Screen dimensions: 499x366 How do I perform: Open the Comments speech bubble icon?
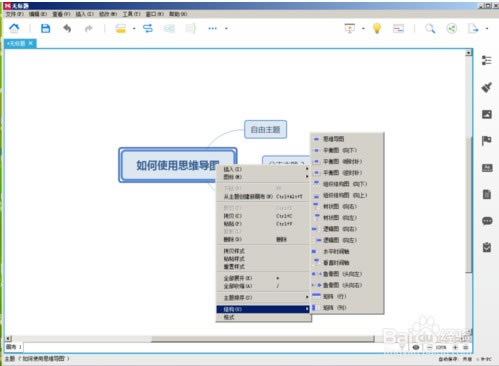coord(487,221)
